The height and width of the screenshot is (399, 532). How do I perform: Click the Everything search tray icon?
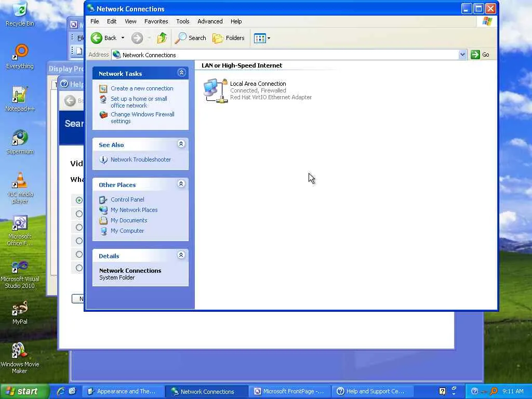494,392
